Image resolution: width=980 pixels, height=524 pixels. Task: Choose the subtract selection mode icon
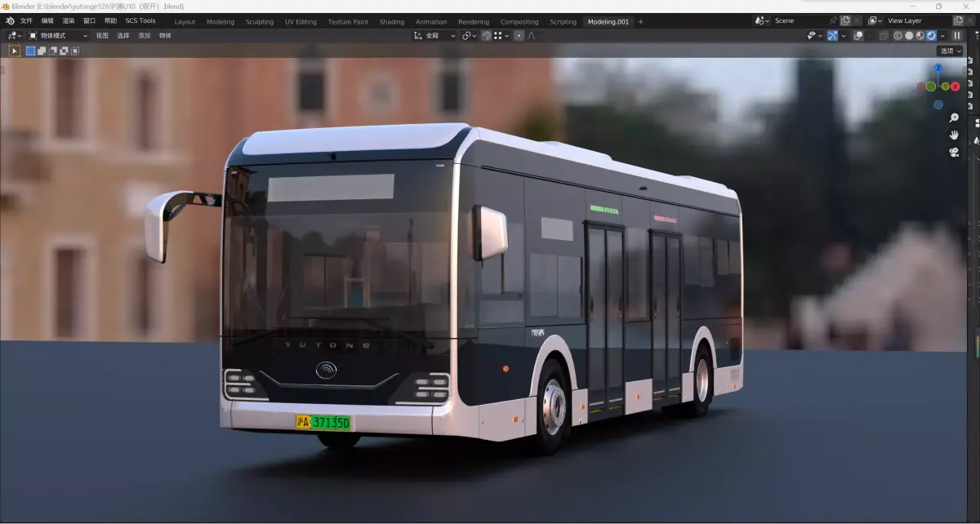click(x=52, y=51)
